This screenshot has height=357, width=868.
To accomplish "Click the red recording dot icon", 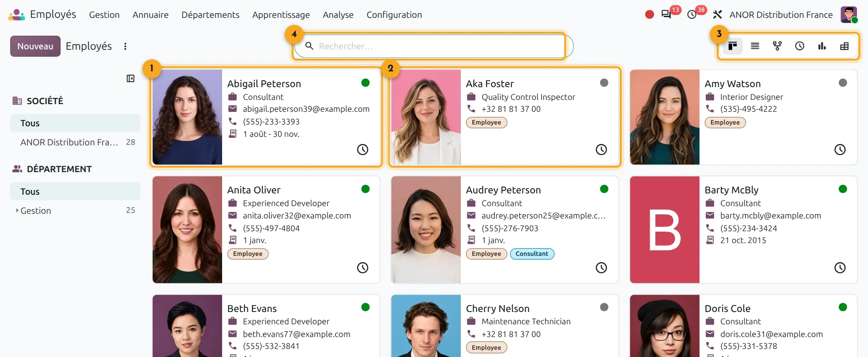I will [x=649, y=14].
